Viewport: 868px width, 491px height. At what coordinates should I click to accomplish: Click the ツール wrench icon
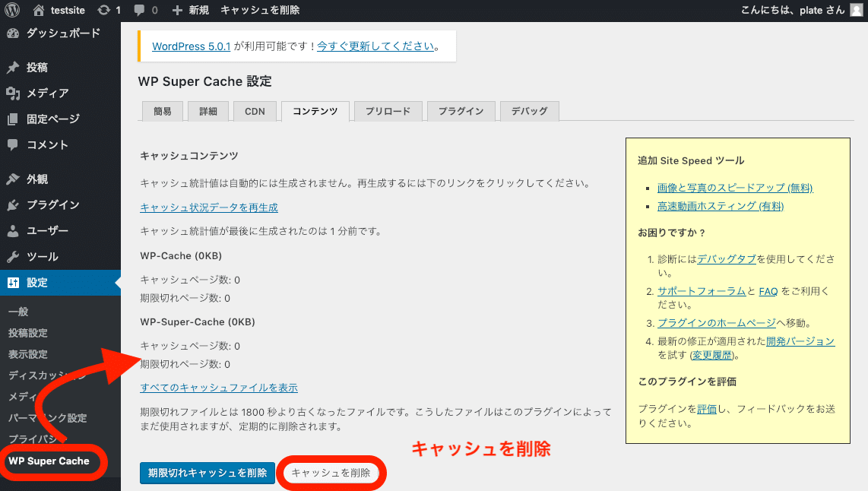point(13,257)
